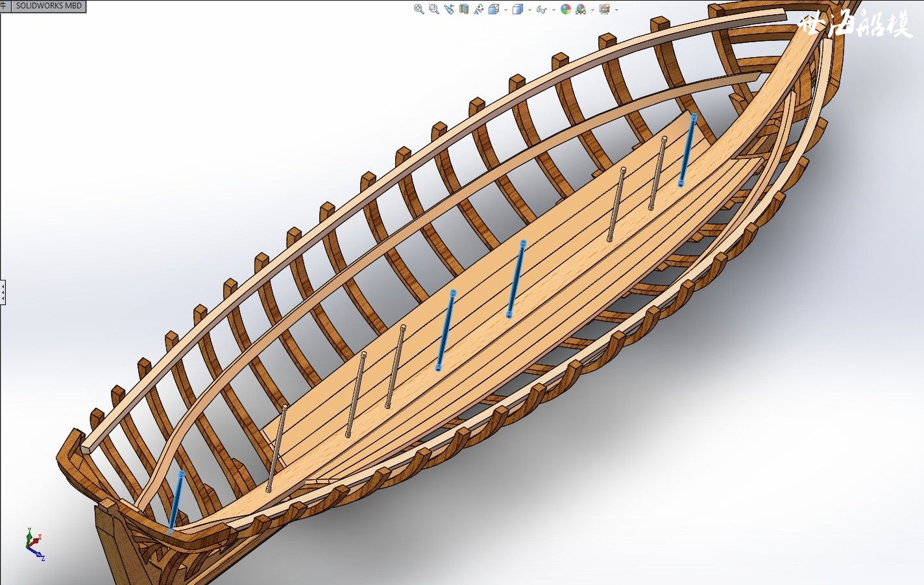Image resolution: width=924 pixels, height=585 pixels.
Task: Expand the View Settings dropdown arrow
Action: (616, 10)
